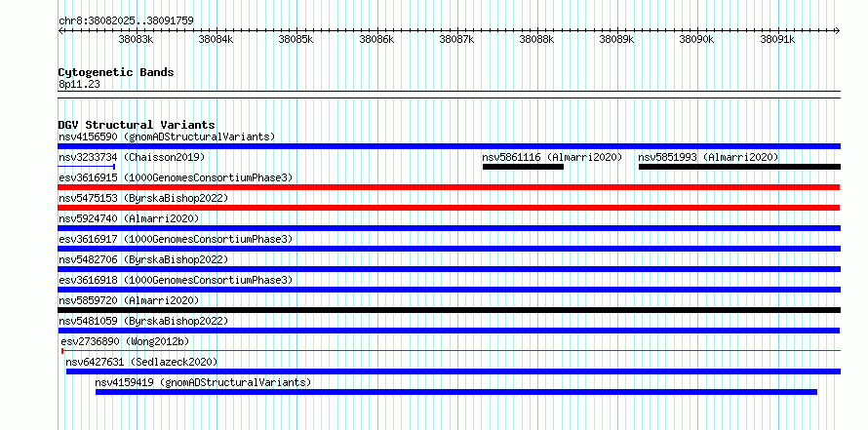Select the 8p11.23 band label
The width and height of the screenshot is (868, 430).
(x=79, y=85)
